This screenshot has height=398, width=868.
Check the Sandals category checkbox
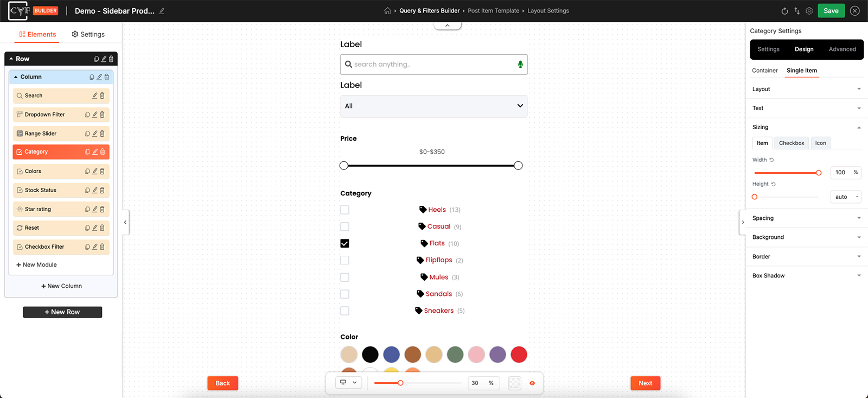(x=344, y=294)
